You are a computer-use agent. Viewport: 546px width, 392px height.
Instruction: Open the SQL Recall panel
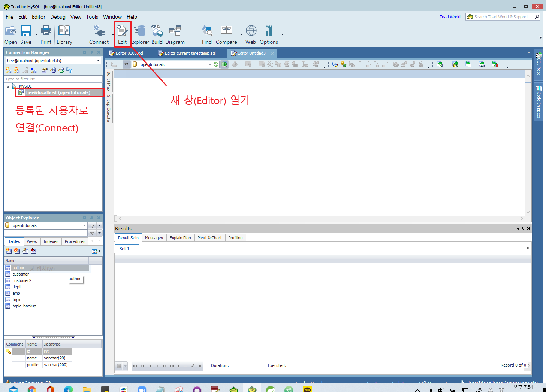tap(539, 66)
